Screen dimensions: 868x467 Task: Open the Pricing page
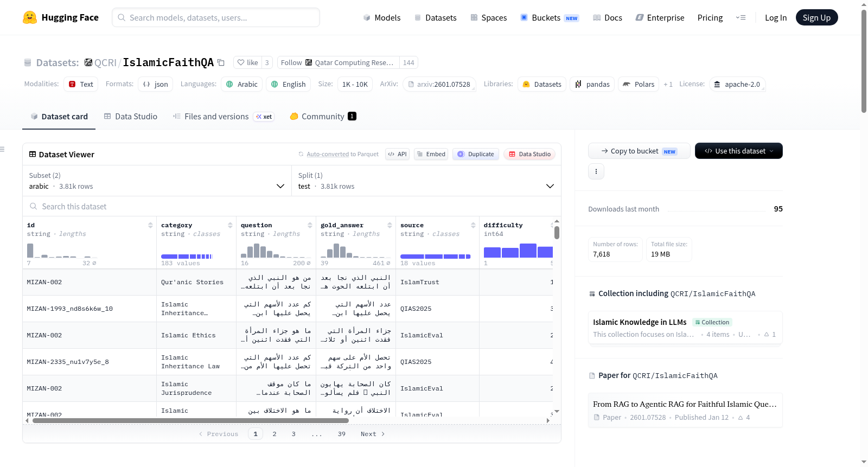click(x=710, y=17)
